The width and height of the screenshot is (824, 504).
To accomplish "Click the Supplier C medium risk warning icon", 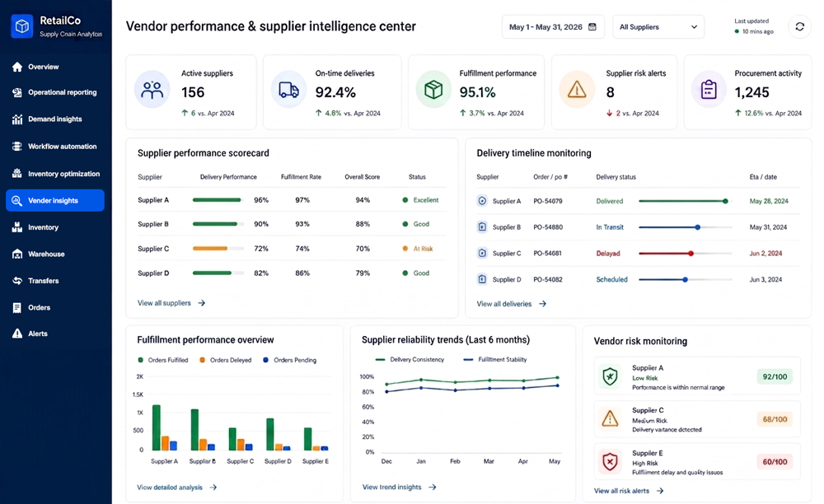I will tap(610, 419).
